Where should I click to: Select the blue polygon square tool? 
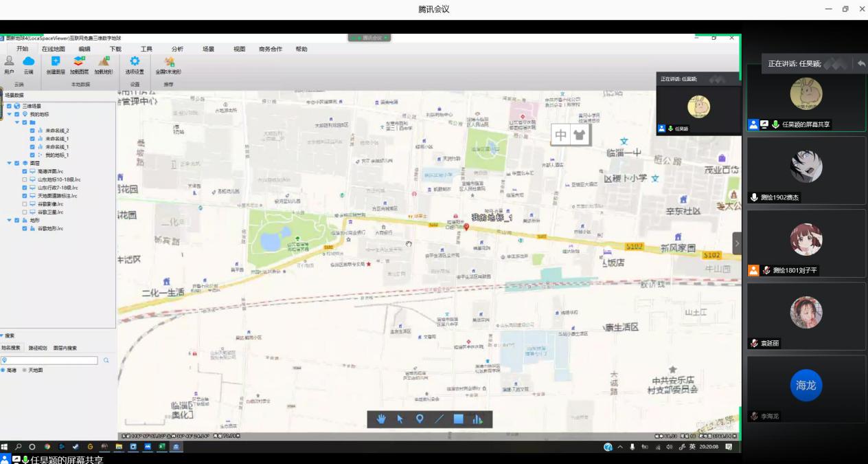[458, 419]
